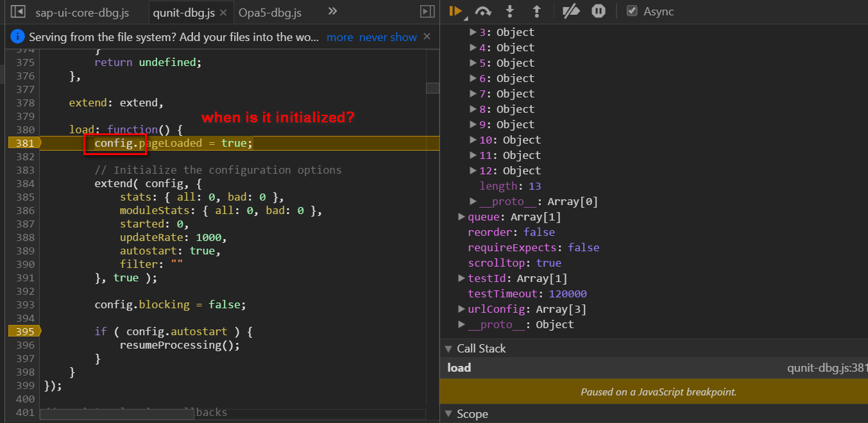Click the 'length: 13' property

(x=510, y=186)
